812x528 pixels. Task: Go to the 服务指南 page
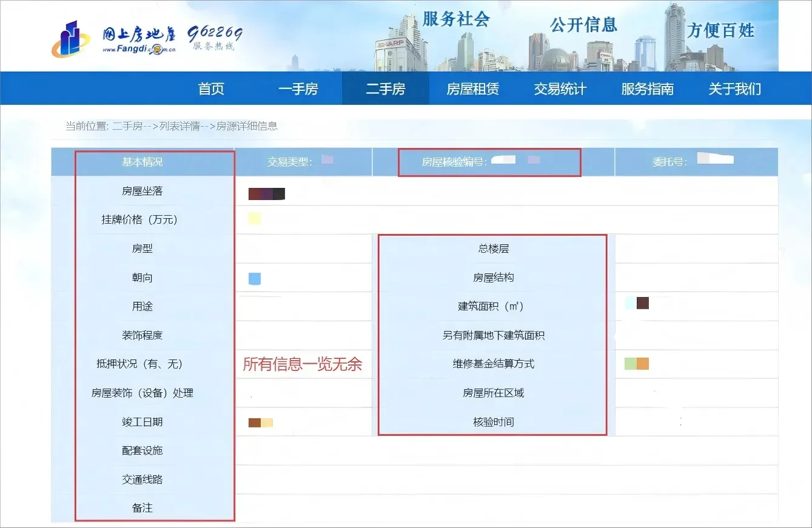(x=648, y=89)
